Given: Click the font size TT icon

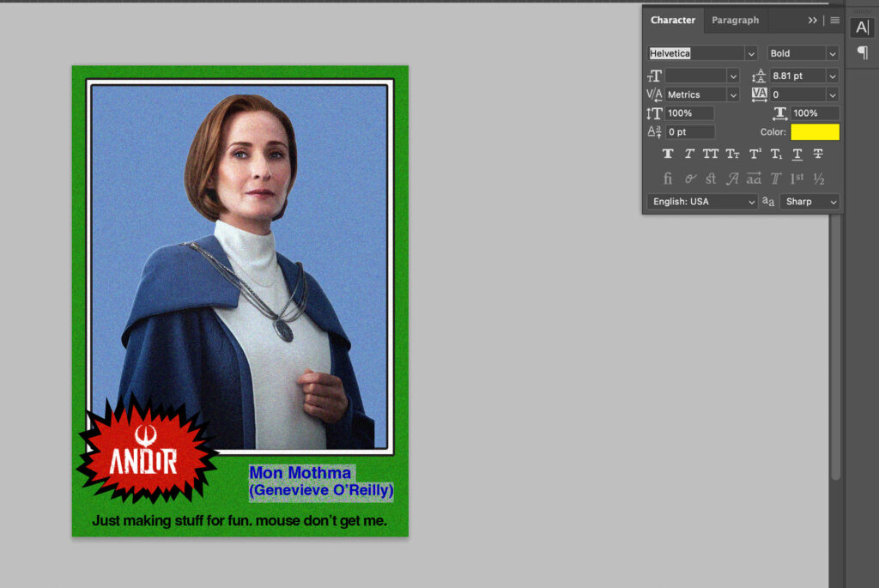Looking at the screenshot, I should (654, 76).
